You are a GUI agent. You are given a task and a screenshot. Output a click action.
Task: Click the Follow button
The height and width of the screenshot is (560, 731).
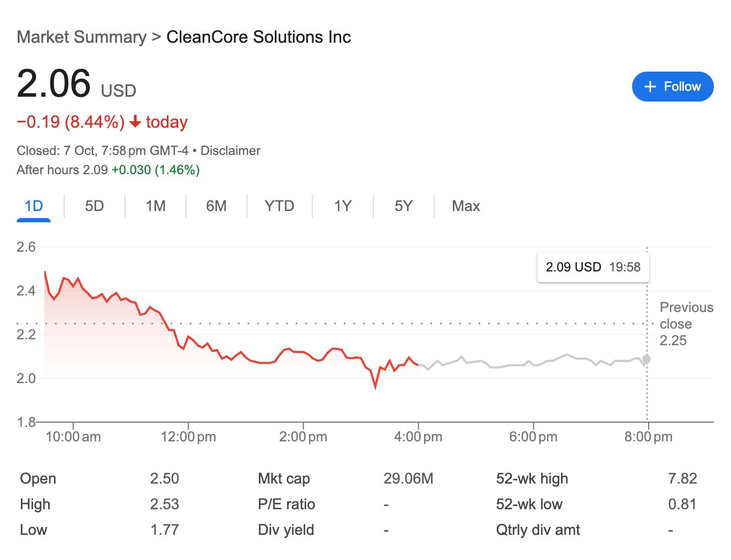point(672,87)
